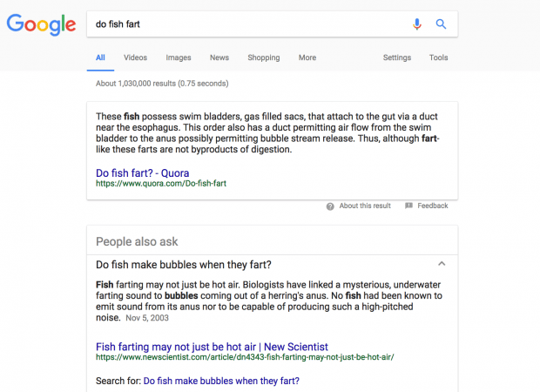Click the Google logo
540x392 pixels.
[41, 24]
